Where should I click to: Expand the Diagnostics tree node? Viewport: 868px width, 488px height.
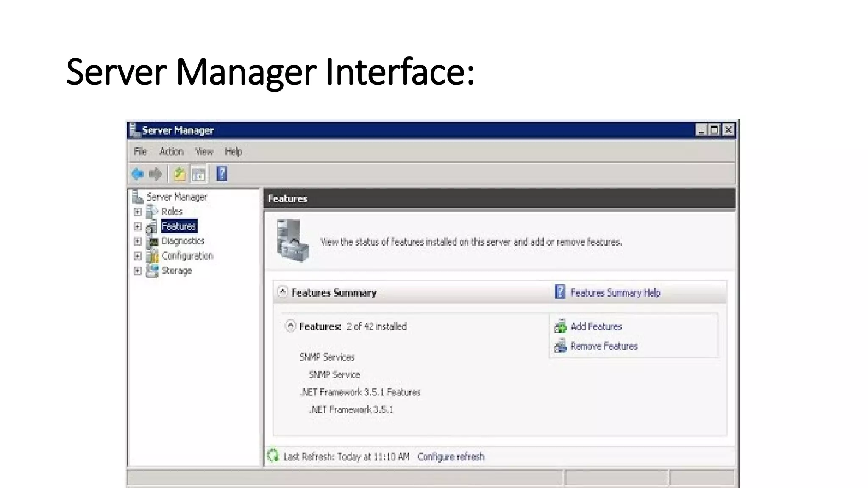click(138, 241)
